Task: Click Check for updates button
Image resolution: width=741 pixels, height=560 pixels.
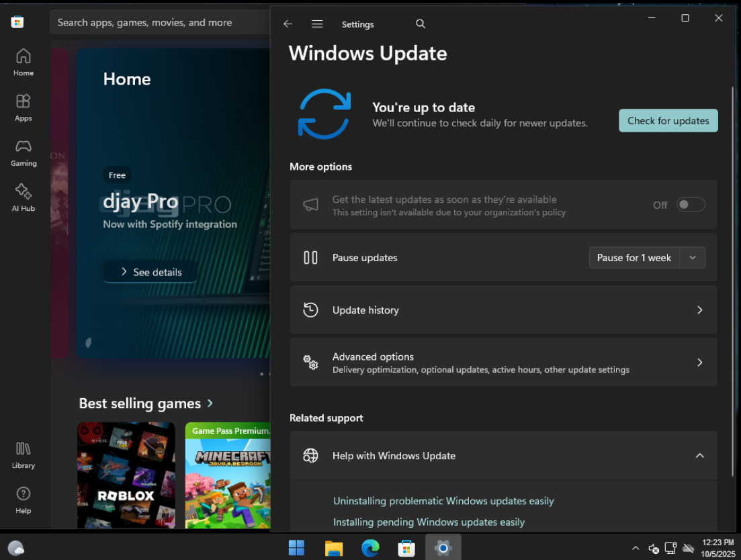Action: click(x=668, y=121)
